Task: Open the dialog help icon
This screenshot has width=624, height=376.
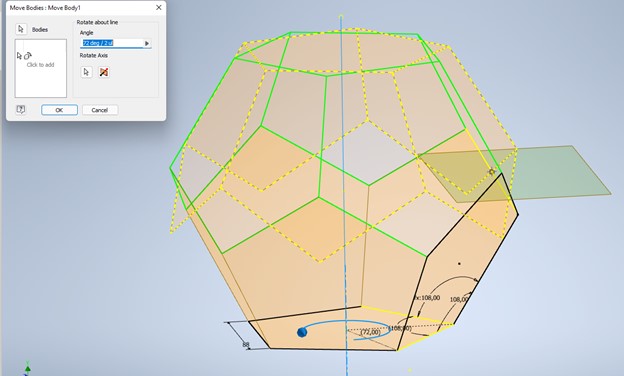Action: [21, 110]
